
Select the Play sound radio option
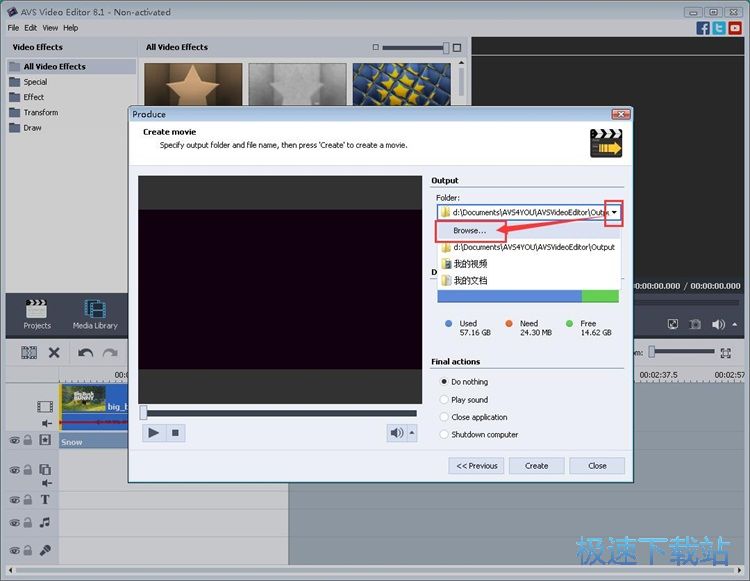pyautogui.click(x=443, y=399)
